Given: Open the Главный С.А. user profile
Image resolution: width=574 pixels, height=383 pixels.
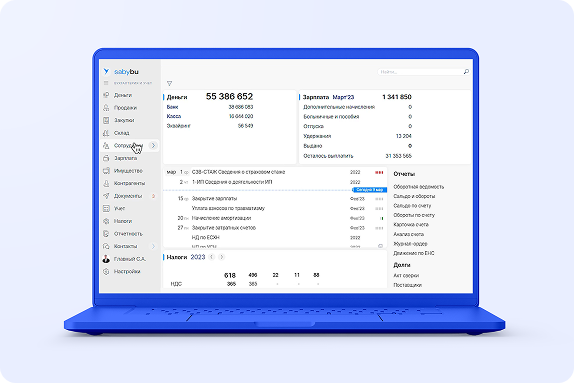Looking at the screenshot, I should (124, 259).
